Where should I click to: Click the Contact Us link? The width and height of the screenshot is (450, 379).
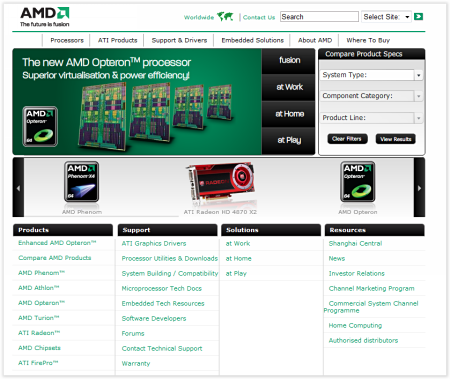[259, 17]
